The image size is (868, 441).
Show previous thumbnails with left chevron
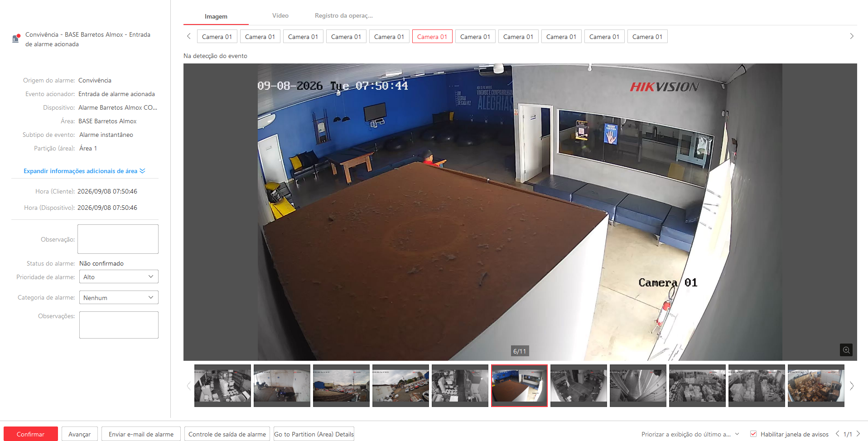click(189, 386)
